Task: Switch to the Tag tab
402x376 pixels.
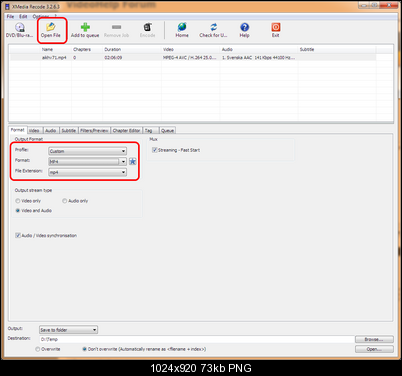Action: [x=151, y=130]
